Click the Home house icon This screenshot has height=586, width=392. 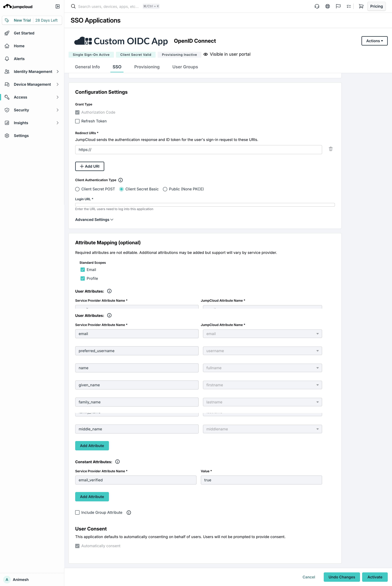click(7, 46)
